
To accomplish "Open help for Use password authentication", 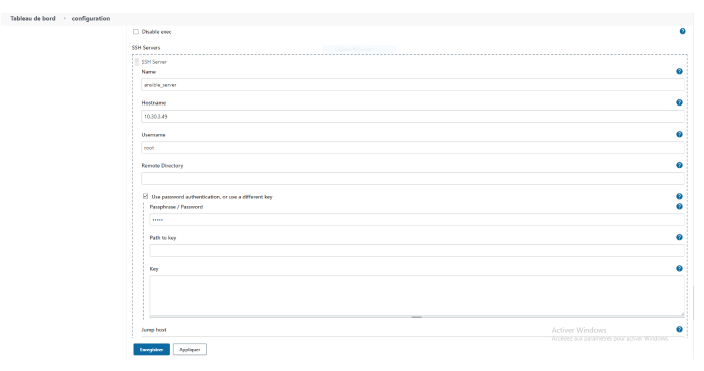I will (x=679, y=196).
